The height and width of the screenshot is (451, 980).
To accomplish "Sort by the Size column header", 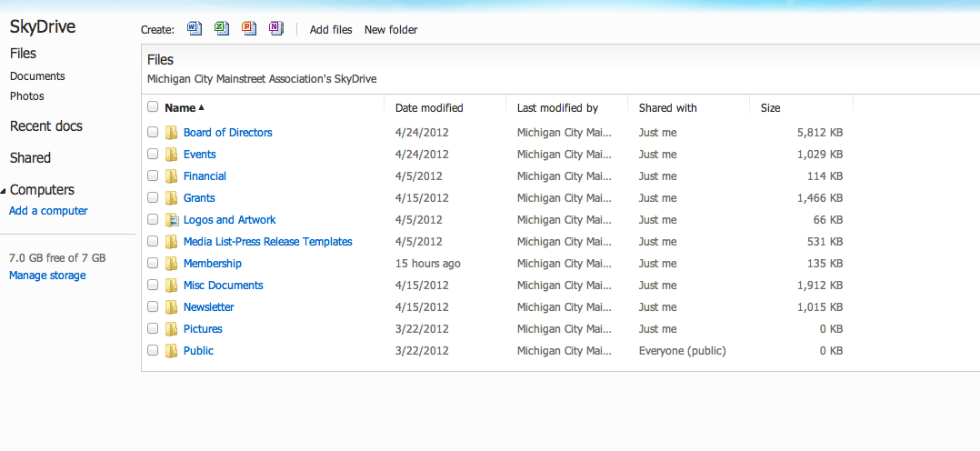I will click(x=770, y=108).
